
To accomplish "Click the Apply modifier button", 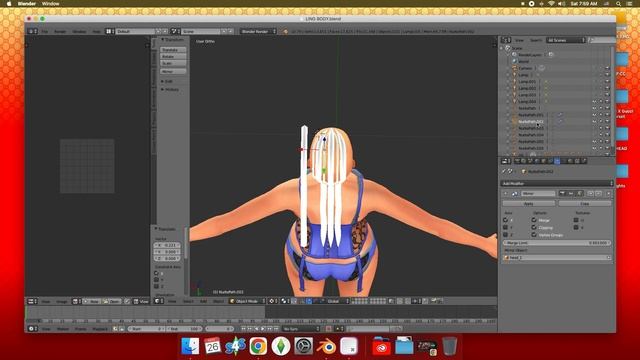I will coord(529,203).
